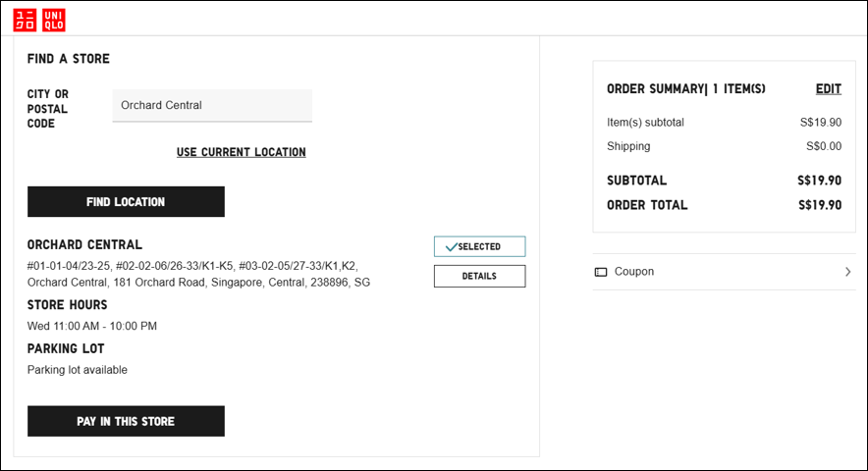868x471 pixels.
Task: Click the checkmark icon beside Selected
Action: (x=451, y=247)
